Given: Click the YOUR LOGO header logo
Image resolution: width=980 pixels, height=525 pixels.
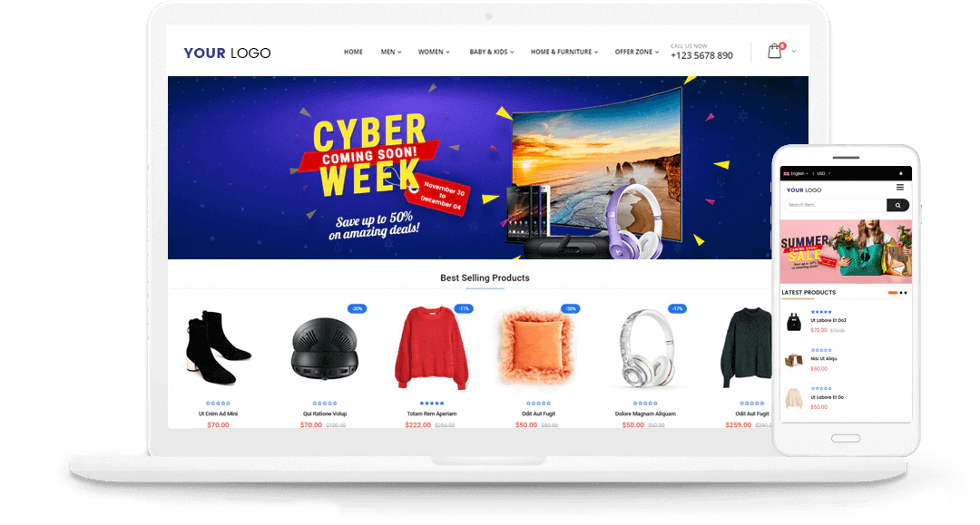Looking at the screenshot, I should (x=227, y=53).
